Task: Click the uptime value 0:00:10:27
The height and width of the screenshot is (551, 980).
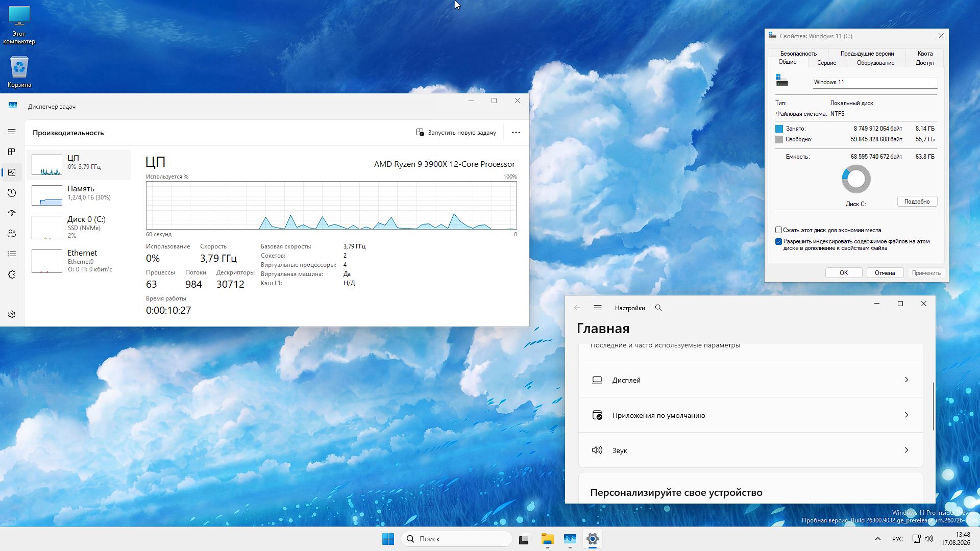Action: coord(168,310)
